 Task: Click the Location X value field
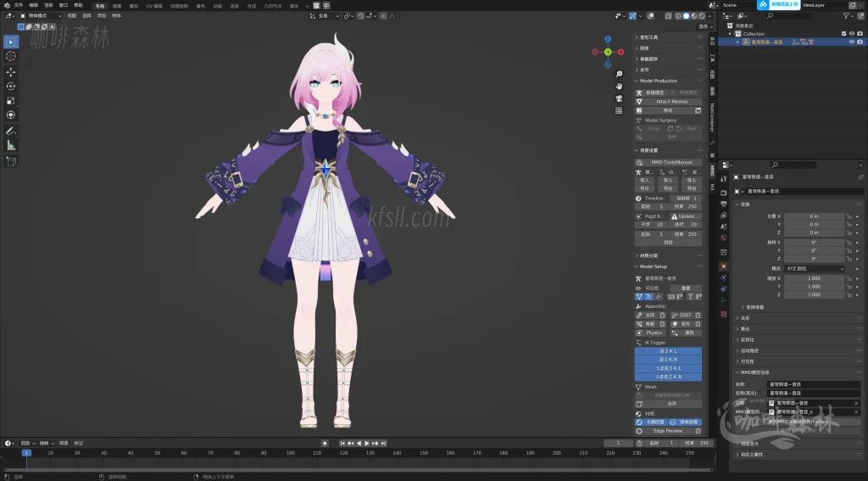(x=814, y=216)
